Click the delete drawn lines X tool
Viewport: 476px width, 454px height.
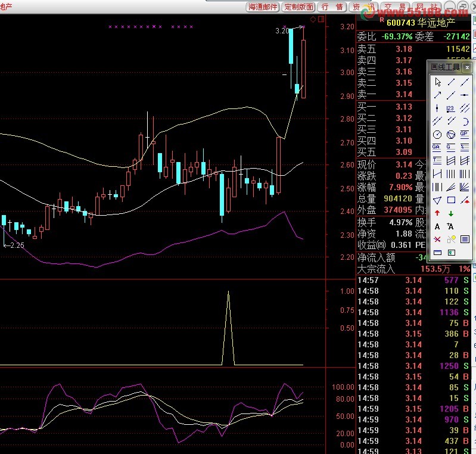coord(437,240)
